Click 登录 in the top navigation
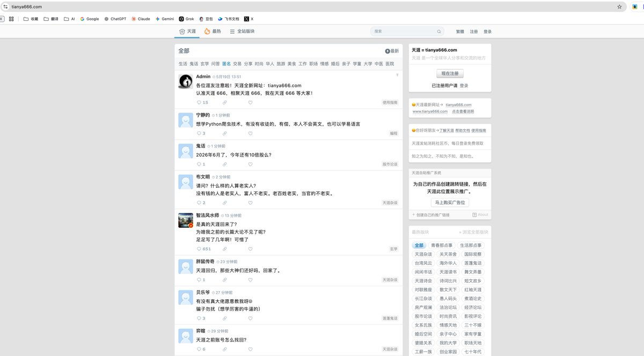This screenshot has width=644, height=356. tap(487, 32)
